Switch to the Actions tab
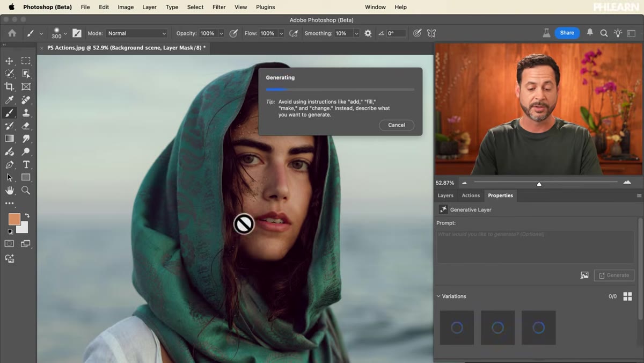The image size is (644, 363). 471,195
